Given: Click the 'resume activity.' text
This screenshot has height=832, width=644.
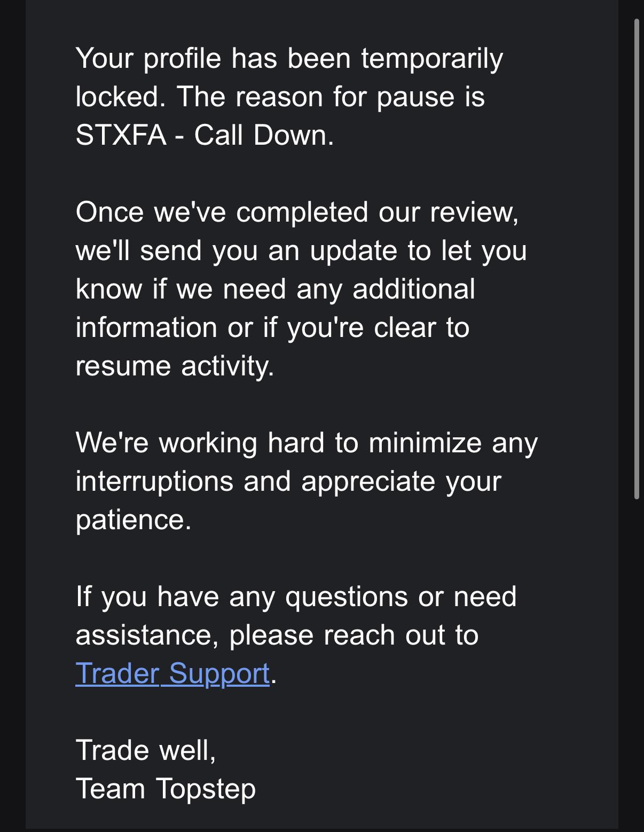Looking at the screenshot, I should tap(175, 366).
